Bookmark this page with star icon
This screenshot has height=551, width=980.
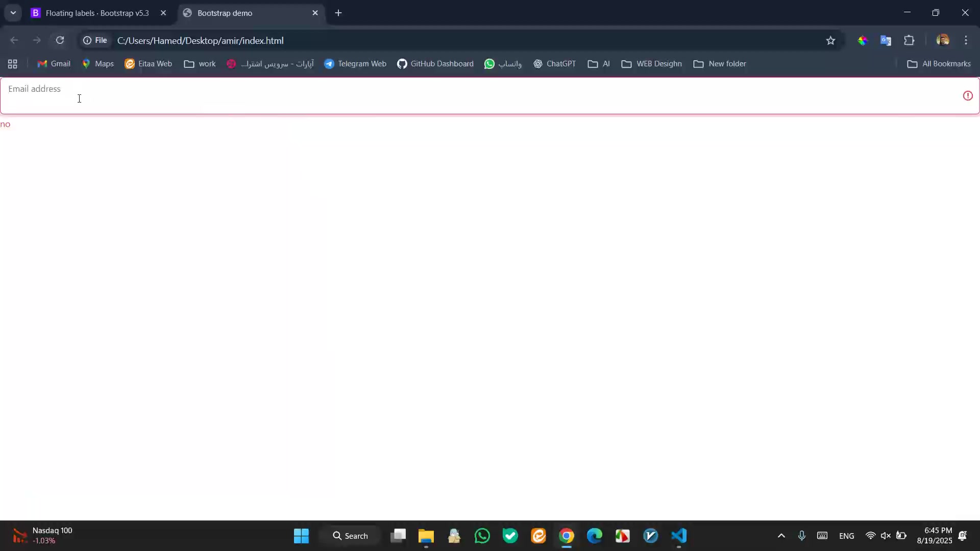pyautogui.click(x=830, y=40)
